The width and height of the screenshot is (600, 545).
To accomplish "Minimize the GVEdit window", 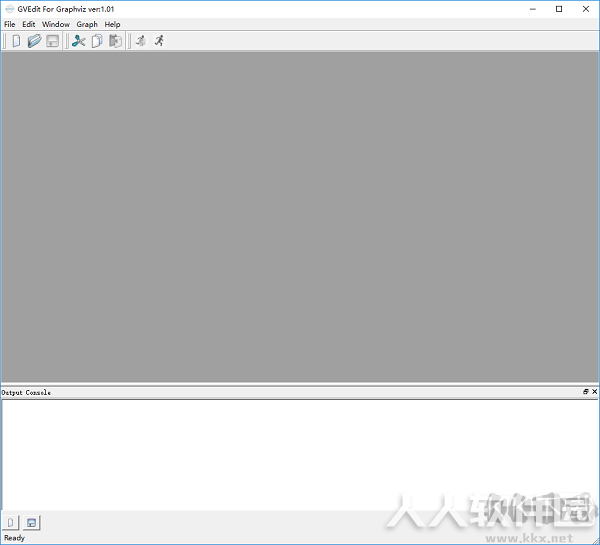I will click(x=533, y=9).
